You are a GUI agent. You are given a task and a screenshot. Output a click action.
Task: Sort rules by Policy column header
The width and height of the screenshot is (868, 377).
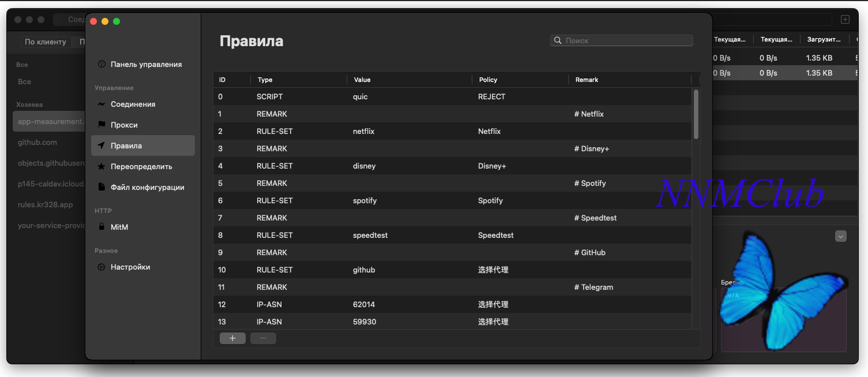coord(520,80)
